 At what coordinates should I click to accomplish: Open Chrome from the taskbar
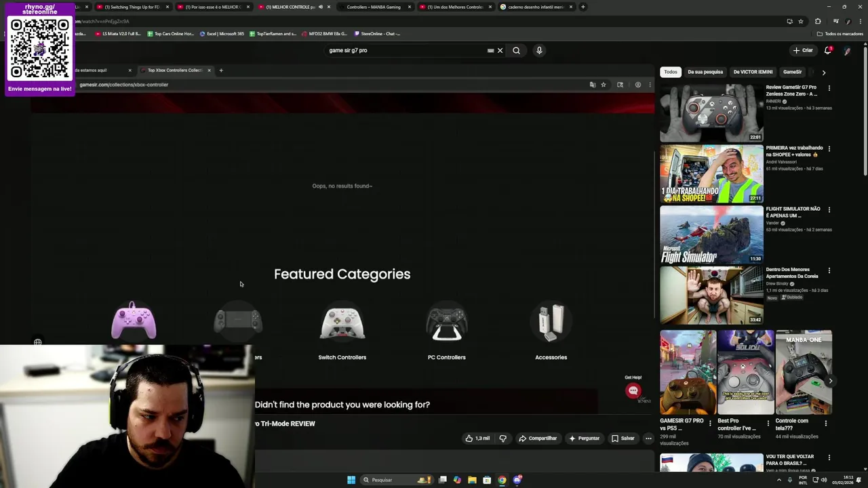pos(502,480)
